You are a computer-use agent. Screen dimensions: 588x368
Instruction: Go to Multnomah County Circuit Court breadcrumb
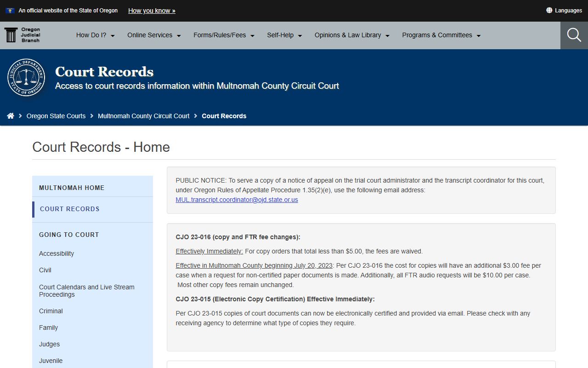pyautogui.click(x=143, y=116)
